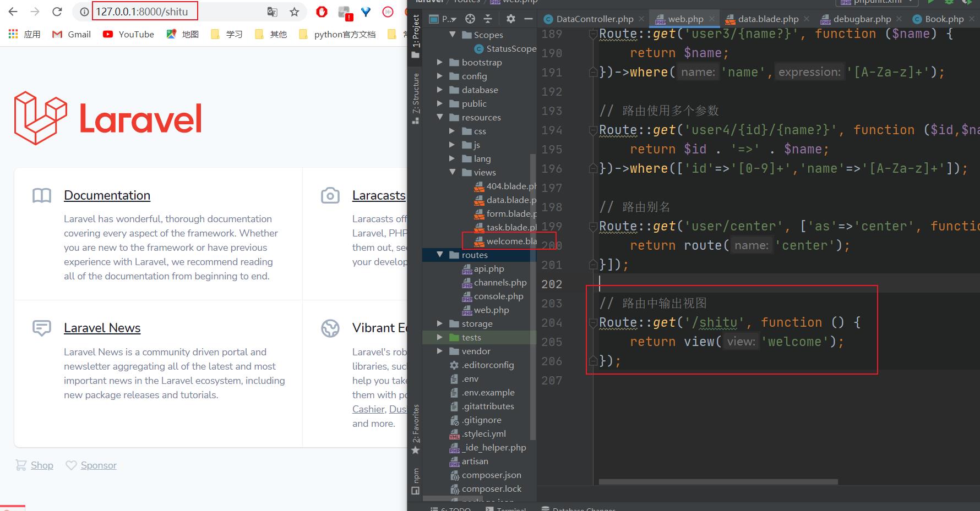Open the 2: Favorites tool window button

tap(416, 429)
